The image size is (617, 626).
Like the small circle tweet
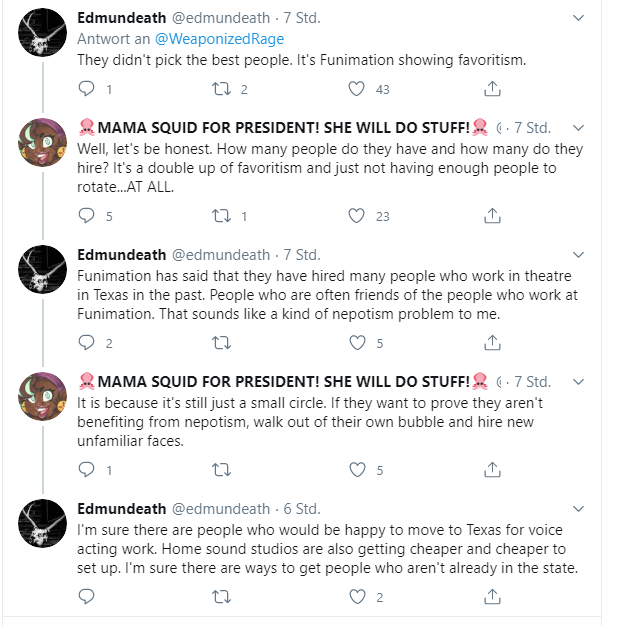357,470
